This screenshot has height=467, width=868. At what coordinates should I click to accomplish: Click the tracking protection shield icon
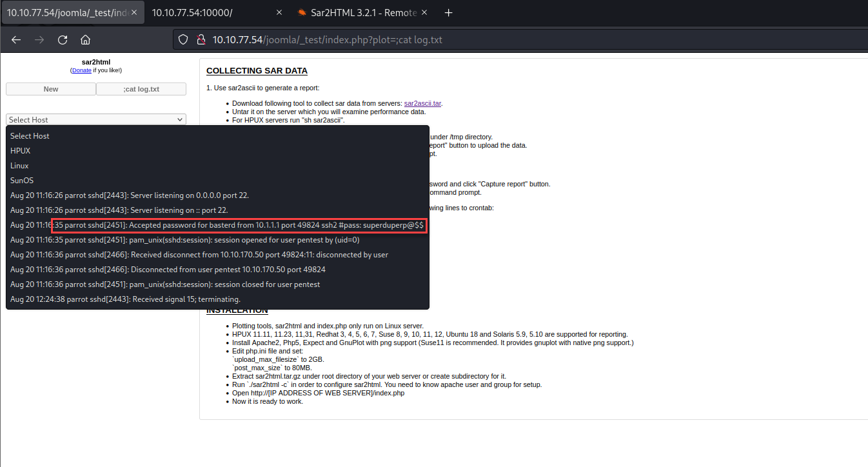pos(183,39)
